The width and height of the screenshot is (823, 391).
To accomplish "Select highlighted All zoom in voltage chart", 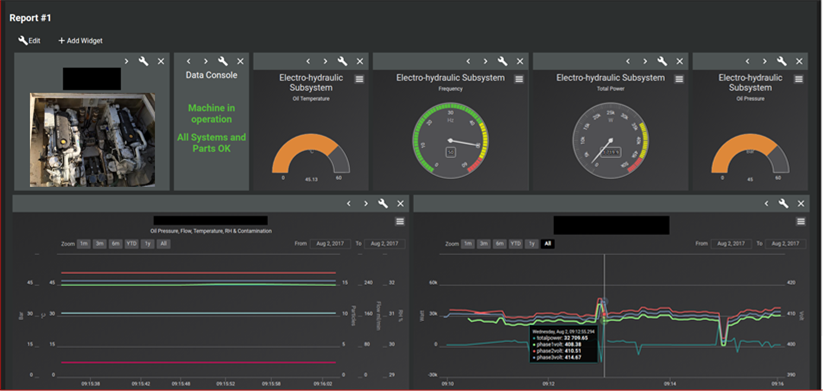I will click(x=548, y=244).
